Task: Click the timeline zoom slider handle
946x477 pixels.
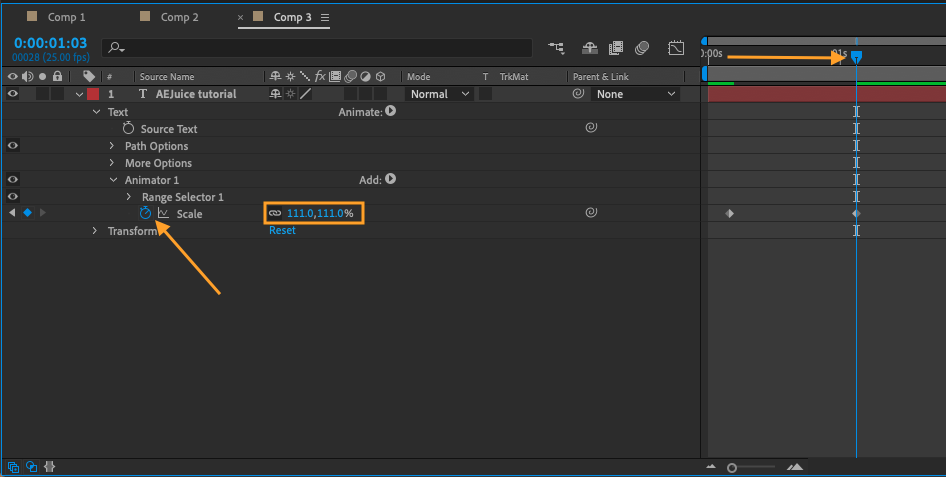Action: coord(732,467)
